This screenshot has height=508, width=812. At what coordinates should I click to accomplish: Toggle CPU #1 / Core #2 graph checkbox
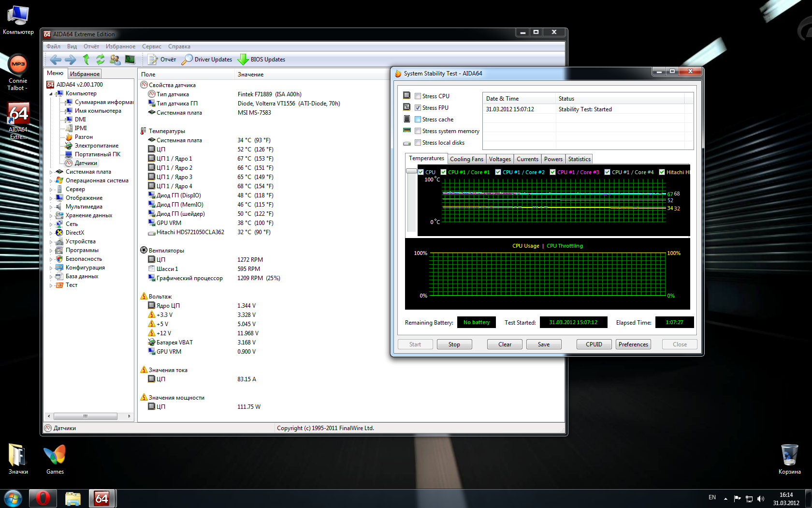pyautogui.click(x=498, y=172)
